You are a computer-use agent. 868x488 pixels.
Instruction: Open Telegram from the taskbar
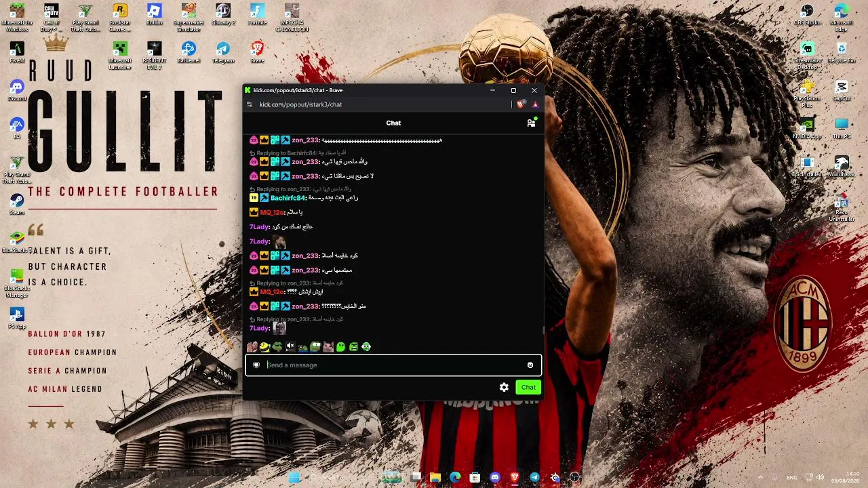535,477
